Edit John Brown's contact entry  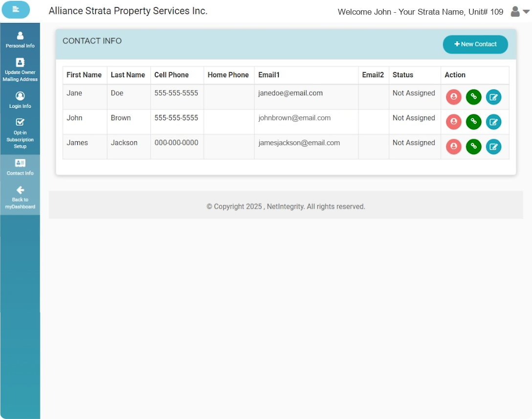[x=494, y=122]
